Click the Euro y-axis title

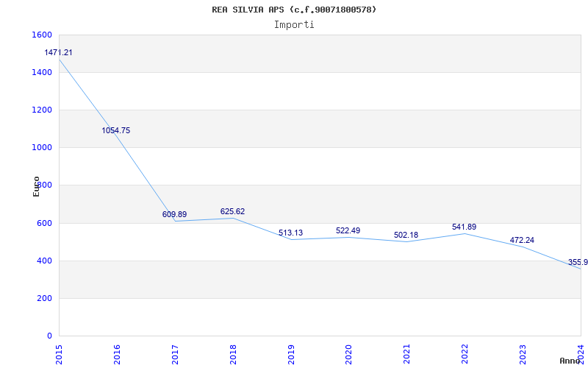point(37,186)
